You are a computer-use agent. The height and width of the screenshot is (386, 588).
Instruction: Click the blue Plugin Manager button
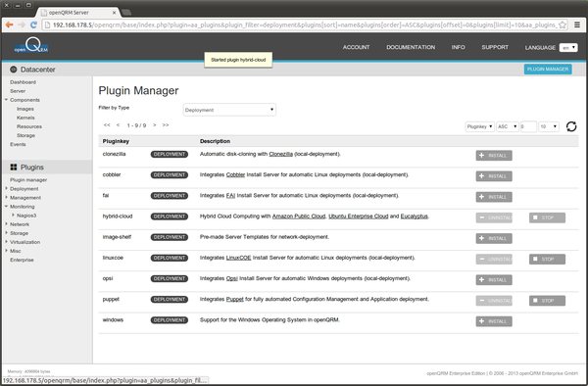(x=548, y=69)
